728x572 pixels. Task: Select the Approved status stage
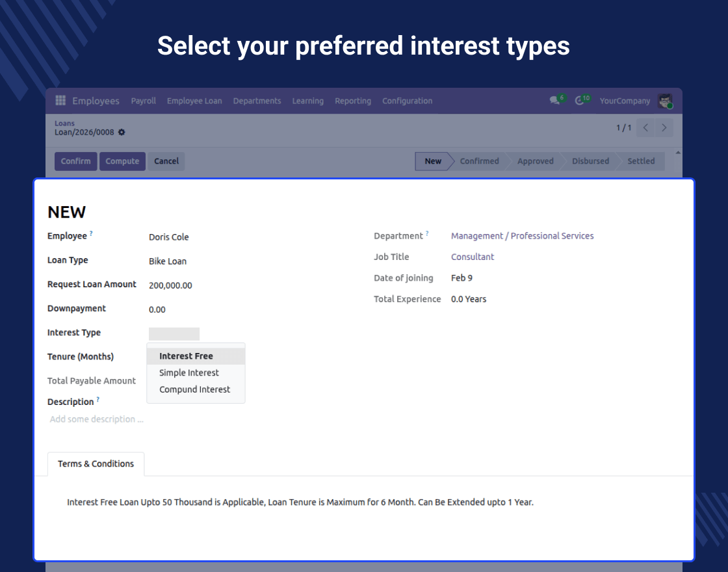[536, 161]
